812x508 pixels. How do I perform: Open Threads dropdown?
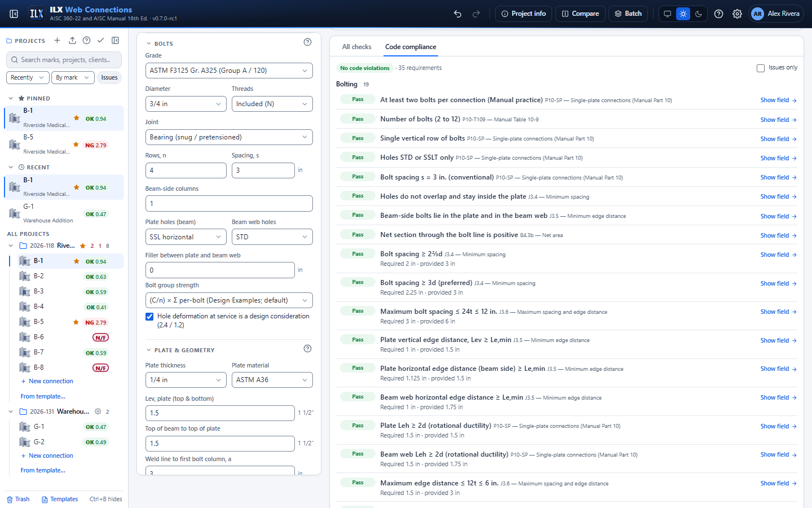(272, 104)
